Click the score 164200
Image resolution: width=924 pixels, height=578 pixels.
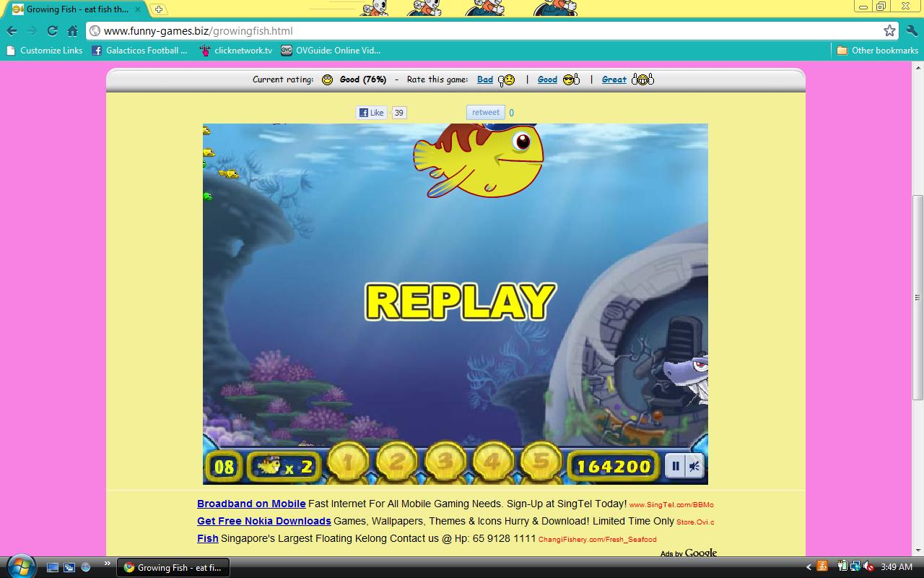pyautogui.click(x=614, y=466)
